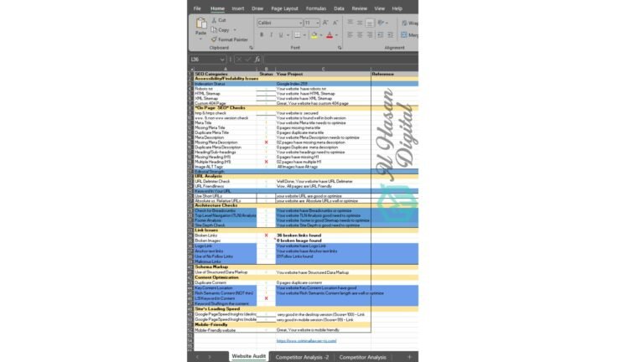Toggle Bold formatting
Image resolution: width=644 pixels, height=362 pixels.
coord(262,35)
